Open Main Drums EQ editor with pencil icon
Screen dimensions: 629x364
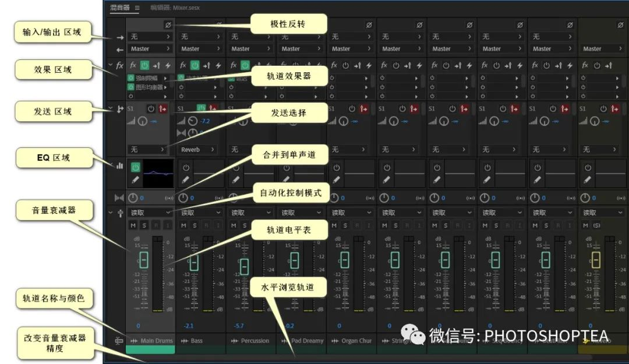click(135, 180)
